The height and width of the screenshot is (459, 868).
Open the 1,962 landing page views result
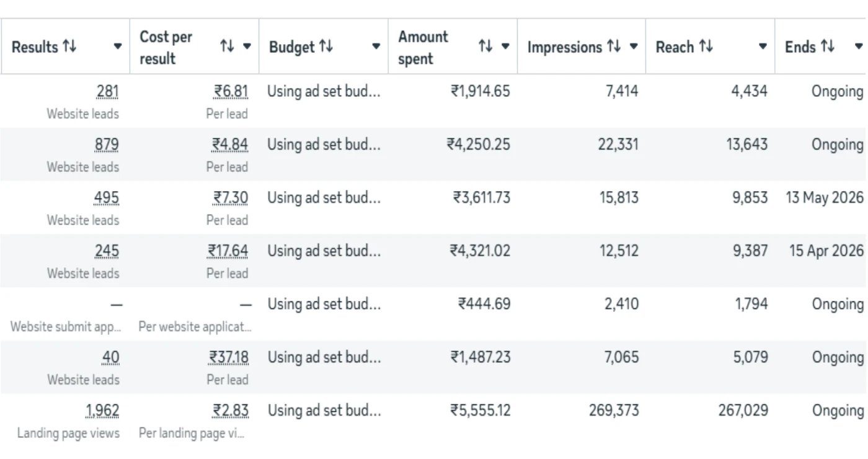pos(102,411)
